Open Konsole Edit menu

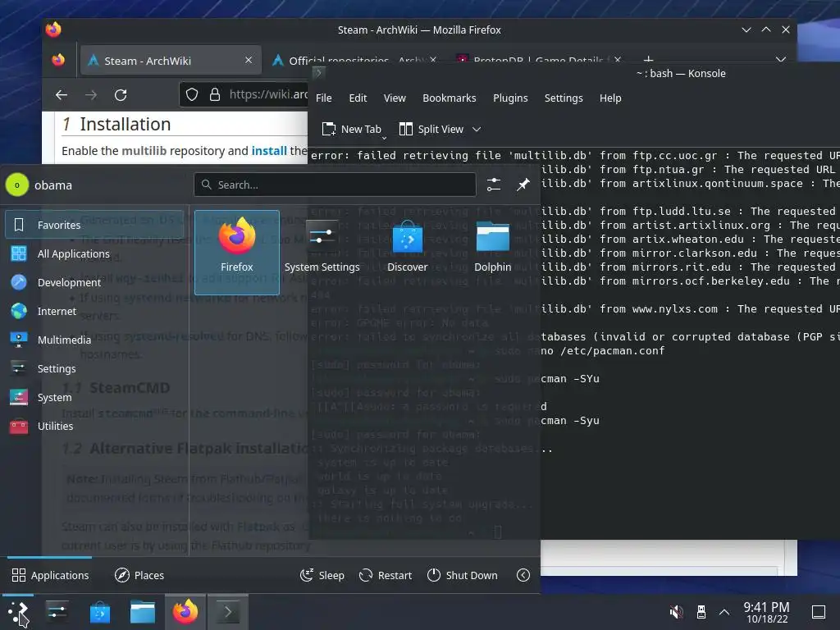tap(358, 98)
